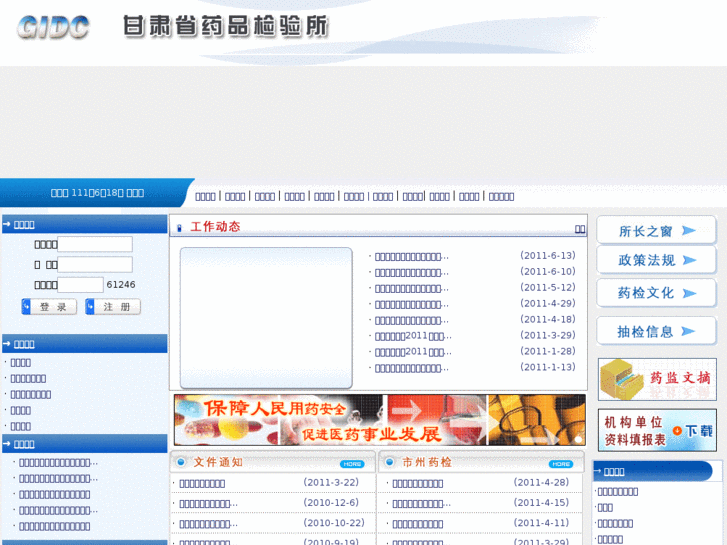Select the first item in the navigation menu bar
Screen dimensions: 727x545
(x=205, y=197)
